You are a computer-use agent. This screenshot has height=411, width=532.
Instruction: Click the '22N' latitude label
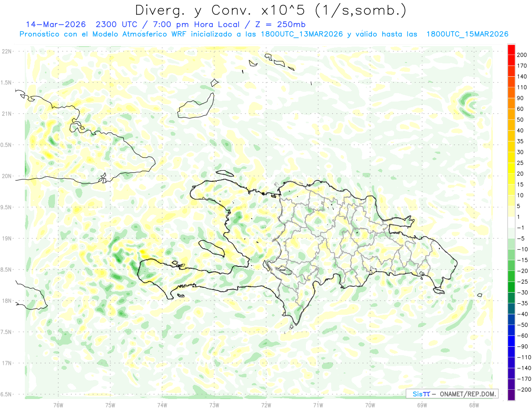click(7, 51)
